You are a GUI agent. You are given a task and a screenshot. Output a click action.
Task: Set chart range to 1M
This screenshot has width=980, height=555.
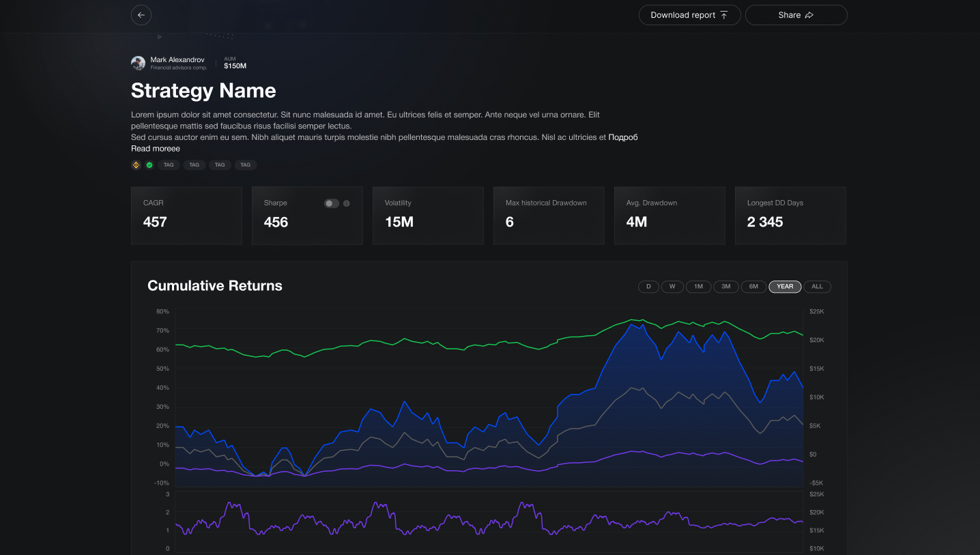(x=698, y=287)
